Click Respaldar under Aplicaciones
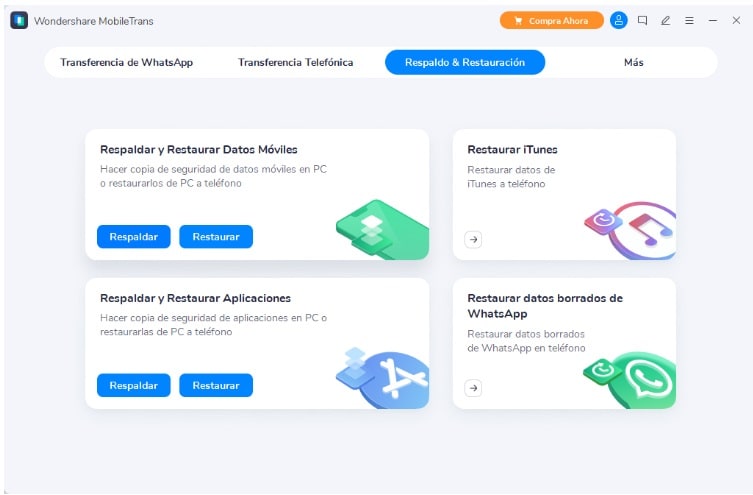The image size is (753, 495). click(x=134, y=386)
